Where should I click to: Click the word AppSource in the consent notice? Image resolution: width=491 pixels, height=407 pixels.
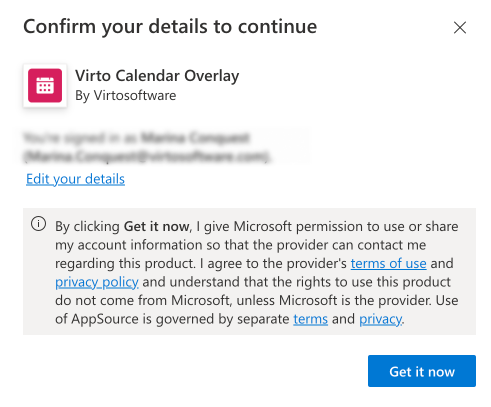(105, 319)
